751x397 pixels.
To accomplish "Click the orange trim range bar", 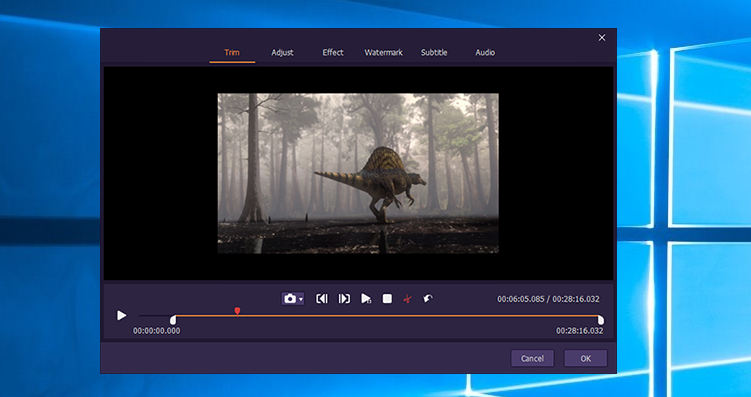I will pos(387,316).
